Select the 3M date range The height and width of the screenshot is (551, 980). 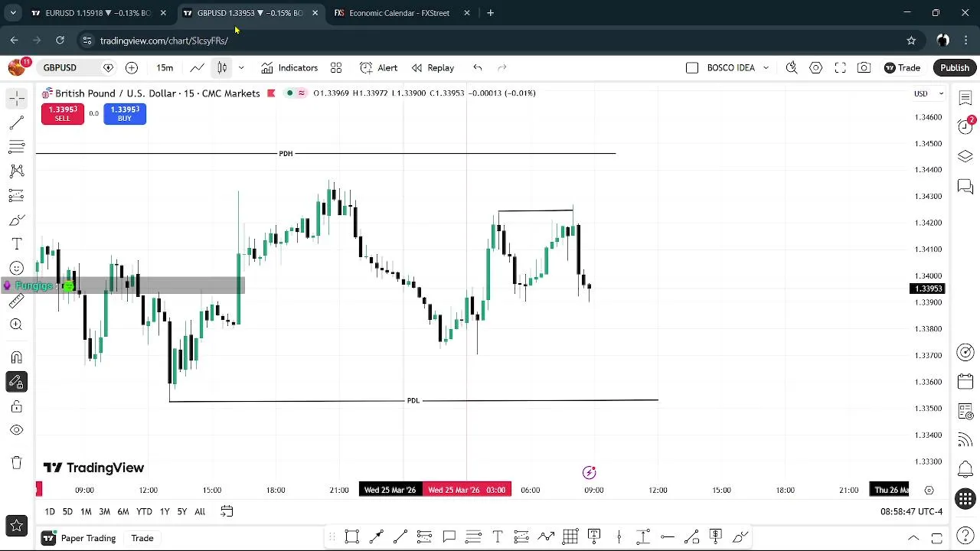pos(104,512)
